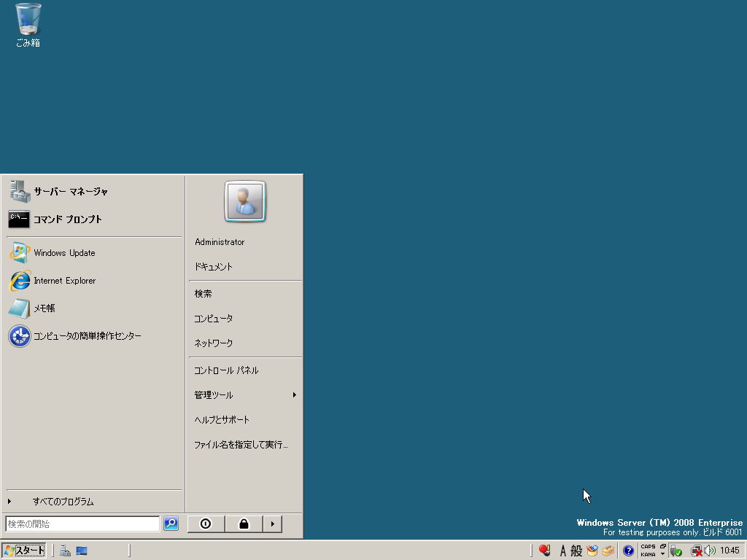
Task: Launch Internet Explorer
Action: click(64, 281)
